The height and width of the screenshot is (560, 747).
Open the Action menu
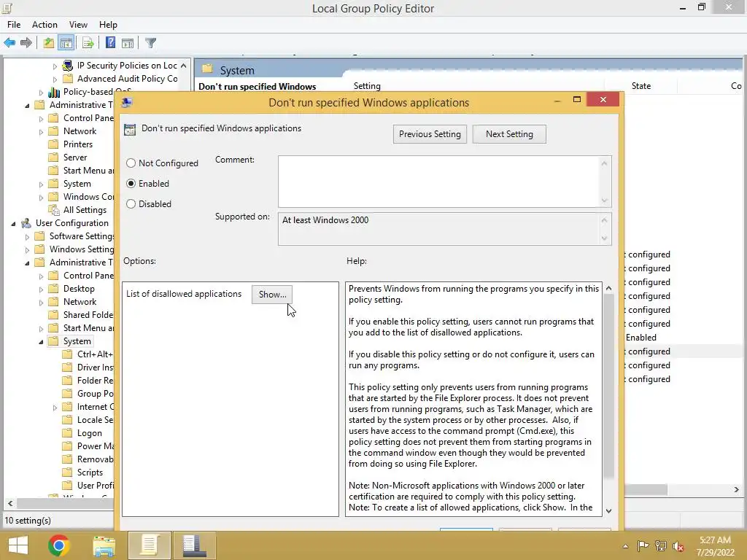click(44, 25)
